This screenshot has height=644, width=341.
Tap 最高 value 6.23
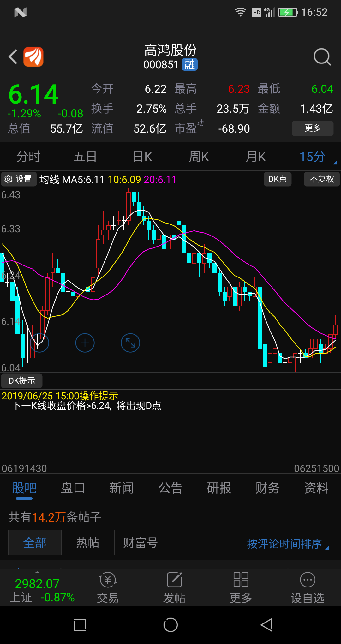pos(239,89)
